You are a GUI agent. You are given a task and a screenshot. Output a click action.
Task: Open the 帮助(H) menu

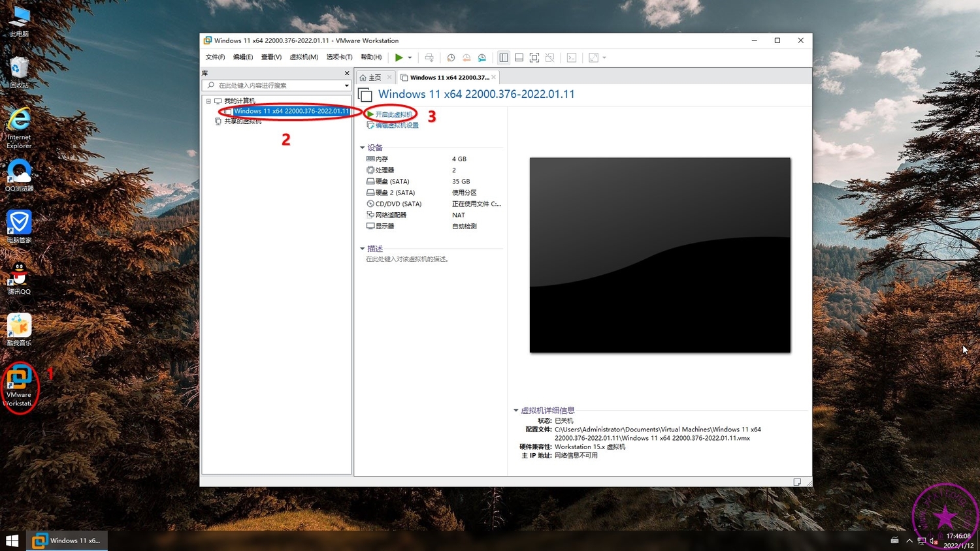click(371, 57)
